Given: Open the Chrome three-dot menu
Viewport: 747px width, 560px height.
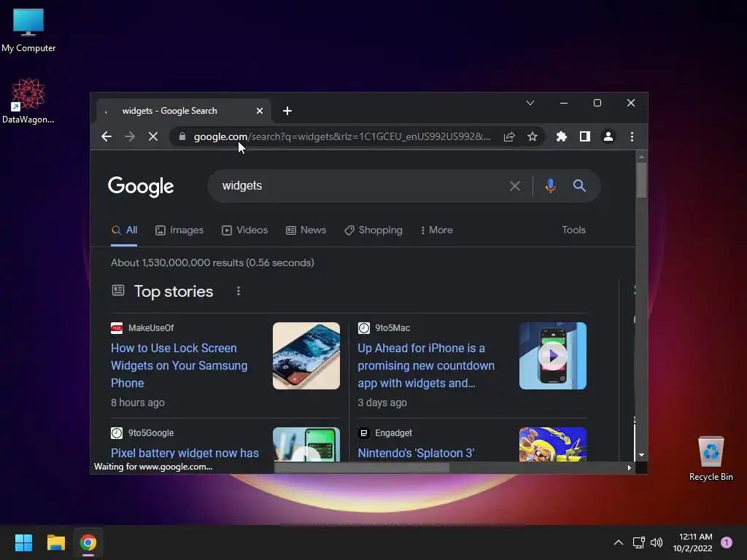Looking at the screenshot, I should point(632,136).
